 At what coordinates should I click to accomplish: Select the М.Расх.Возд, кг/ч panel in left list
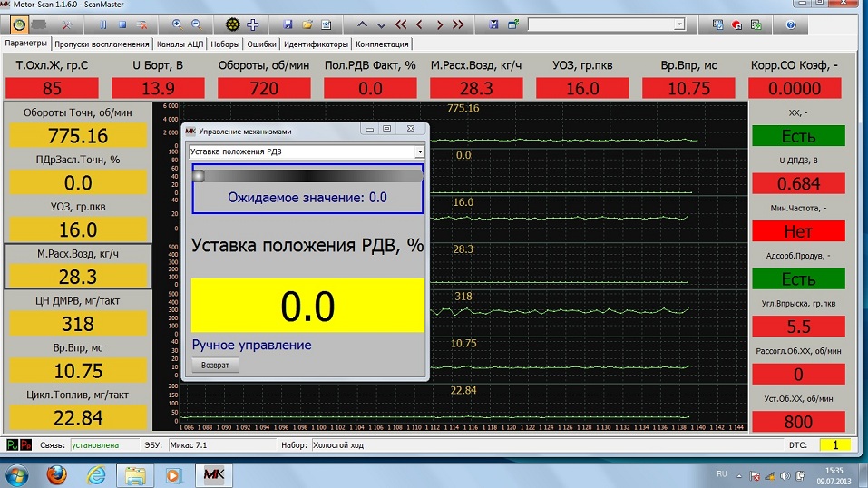78,266
